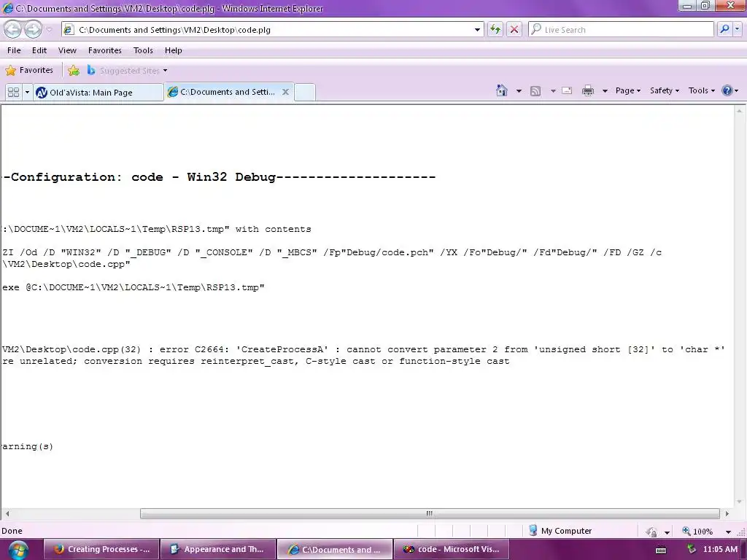Close the current code.plg tab

[x=285, y=92]
